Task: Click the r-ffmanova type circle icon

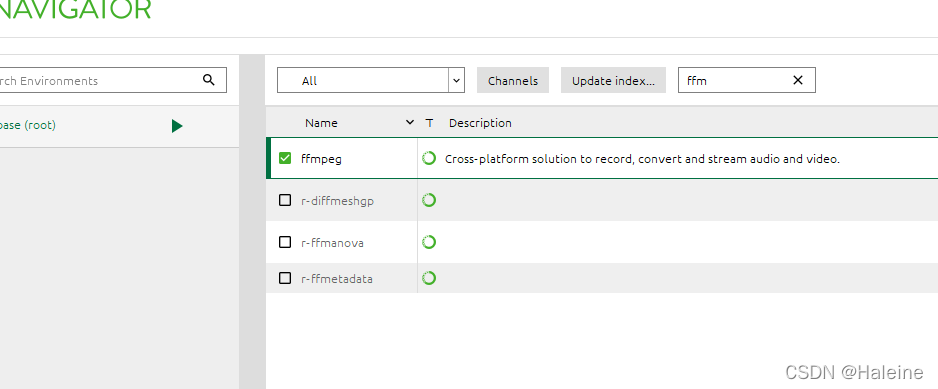Action: [x=429, y=242]
